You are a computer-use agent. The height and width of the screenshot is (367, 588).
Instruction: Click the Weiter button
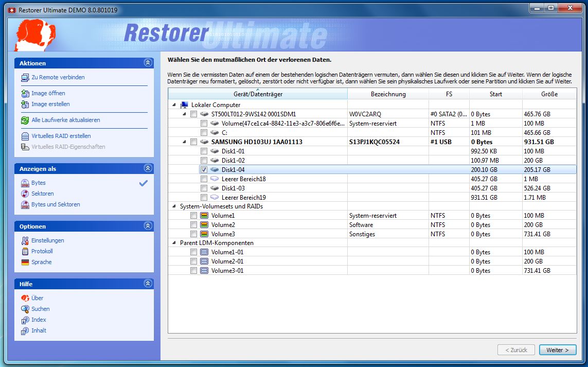point(558,349)
